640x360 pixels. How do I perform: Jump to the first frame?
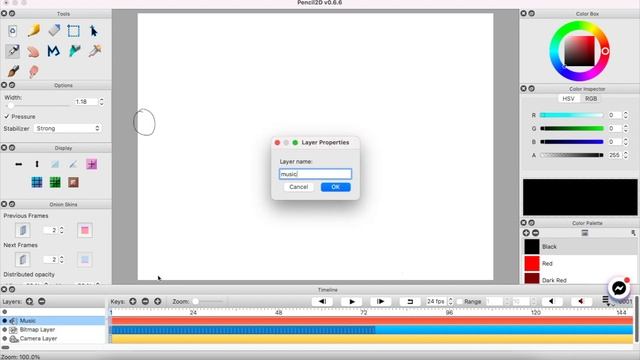322,302
